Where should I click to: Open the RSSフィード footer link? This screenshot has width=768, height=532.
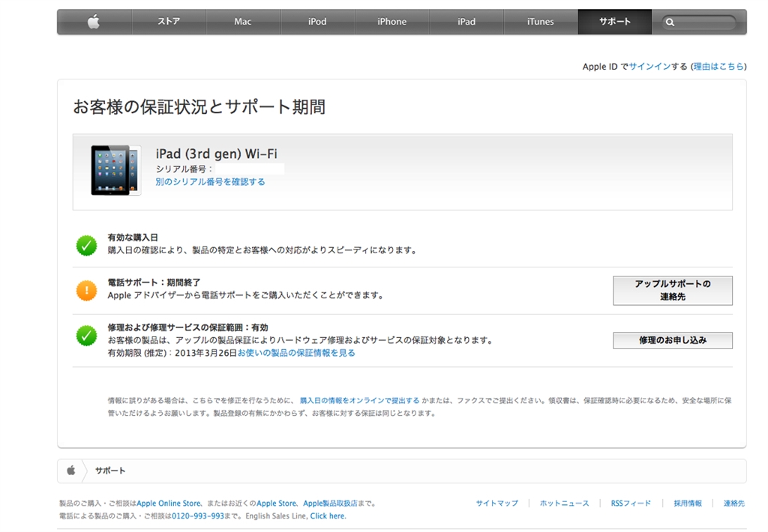pyautogui.click(x=631, y=503)
